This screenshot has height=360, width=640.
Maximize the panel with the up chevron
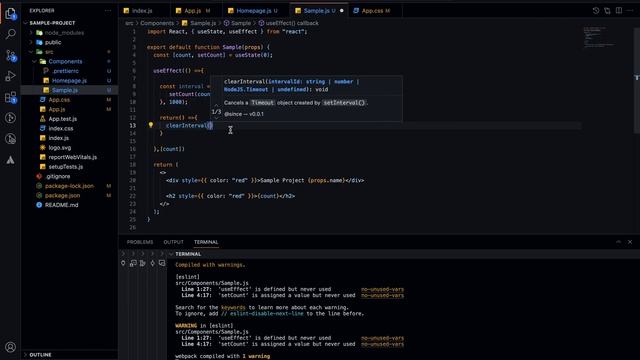618,242
